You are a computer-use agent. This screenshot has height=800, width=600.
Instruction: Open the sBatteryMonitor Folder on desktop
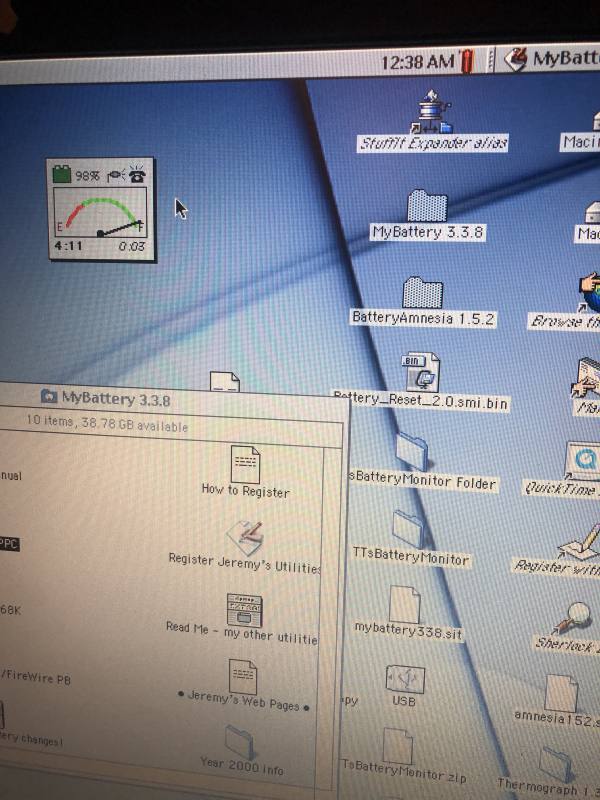click(x=412, y=450)
